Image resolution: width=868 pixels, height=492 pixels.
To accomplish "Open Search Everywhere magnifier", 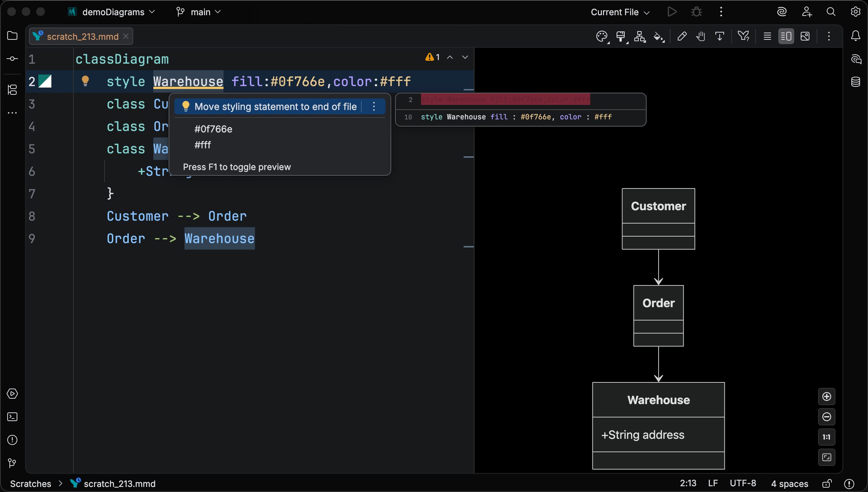I will [x=831, y=12].
